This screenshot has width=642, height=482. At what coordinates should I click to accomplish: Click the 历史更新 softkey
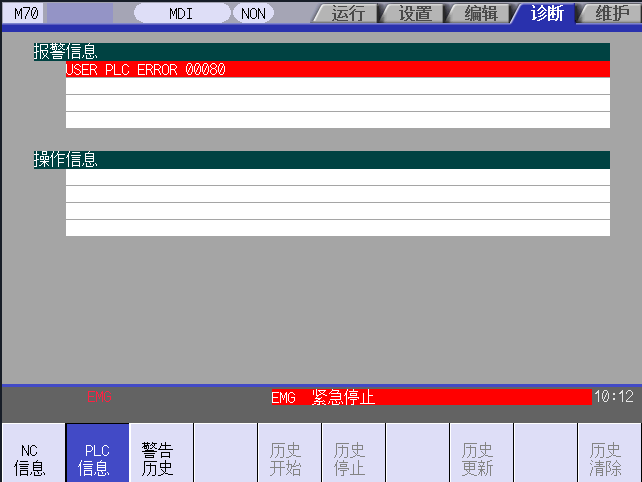pos(481,453)
